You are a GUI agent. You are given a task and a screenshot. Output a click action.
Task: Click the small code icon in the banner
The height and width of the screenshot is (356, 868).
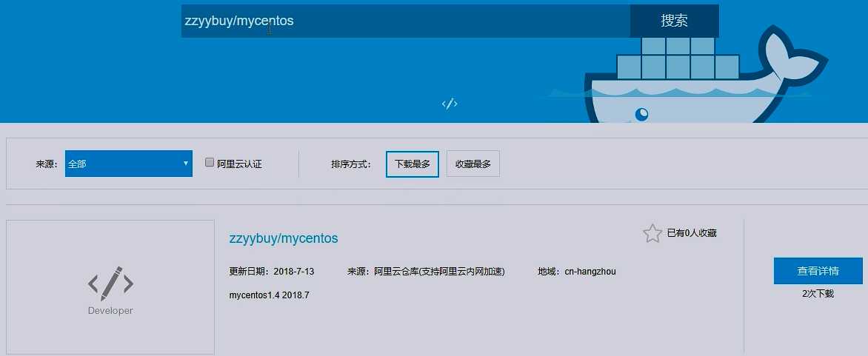[x=450, y=104]
